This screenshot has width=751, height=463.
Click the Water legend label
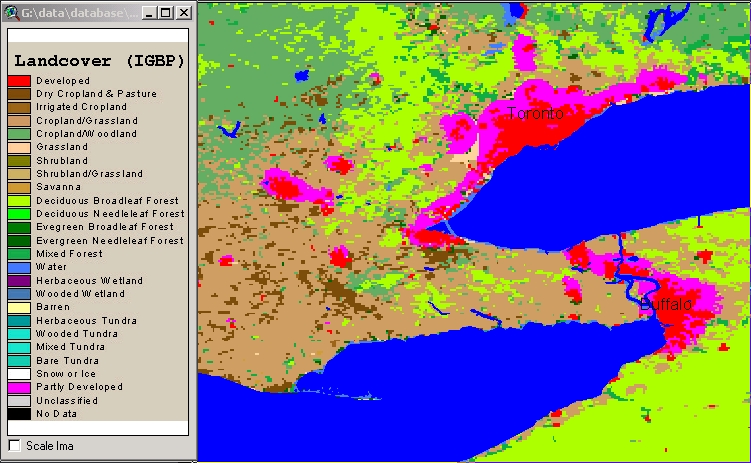pos(52,267)
